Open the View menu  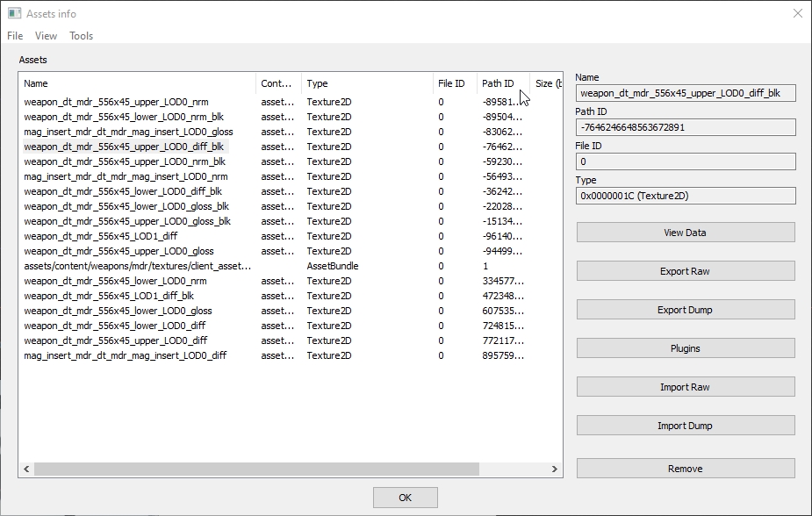(x=46, y=36)
